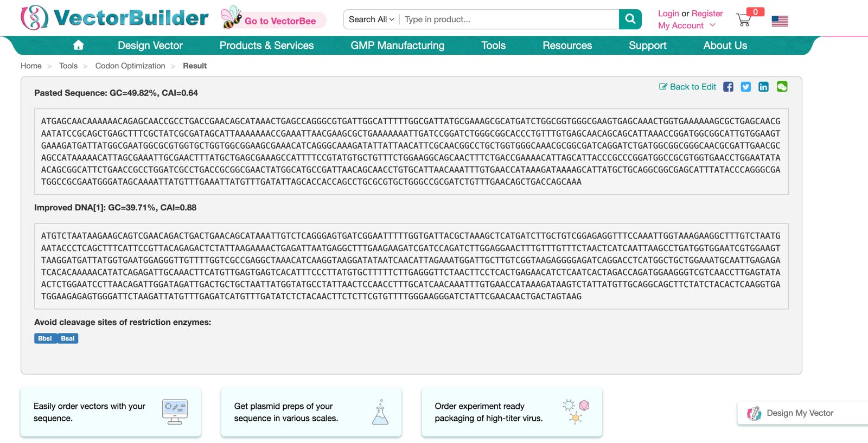This screenshot has height=443, width=868.
Task: Share result on WeChat
Action: 782,87
